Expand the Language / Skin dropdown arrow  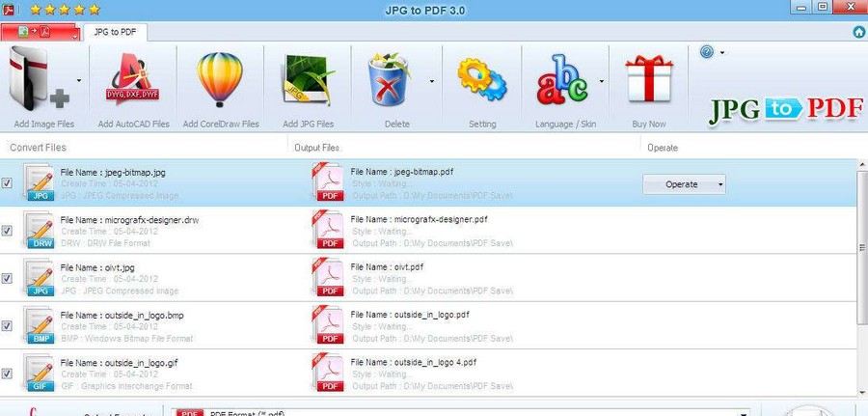(602, 81)
